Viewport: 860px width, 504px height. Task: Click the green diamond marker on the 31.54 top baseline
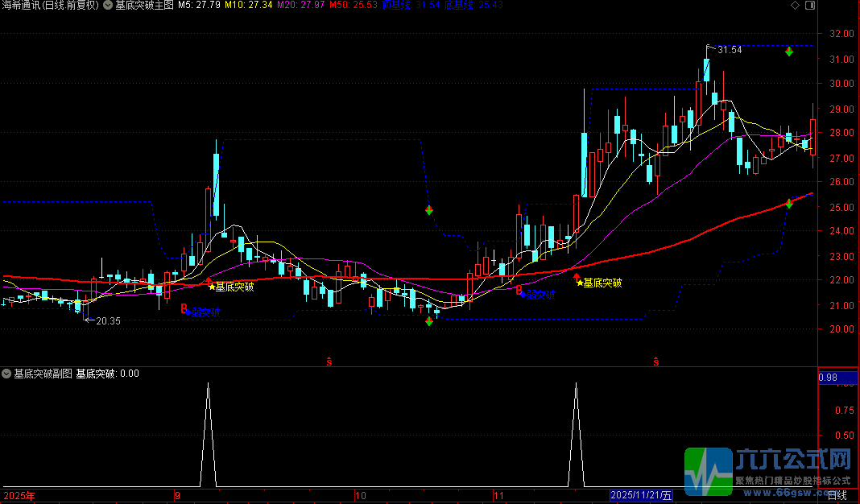[788, 52]
